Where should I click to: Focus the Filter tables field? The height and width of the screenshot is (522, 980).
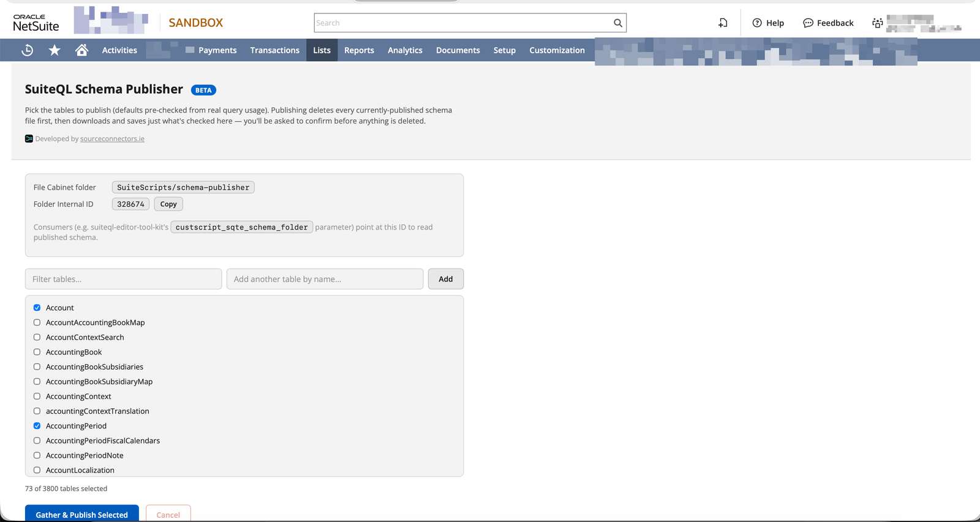[x=123, y=279]
